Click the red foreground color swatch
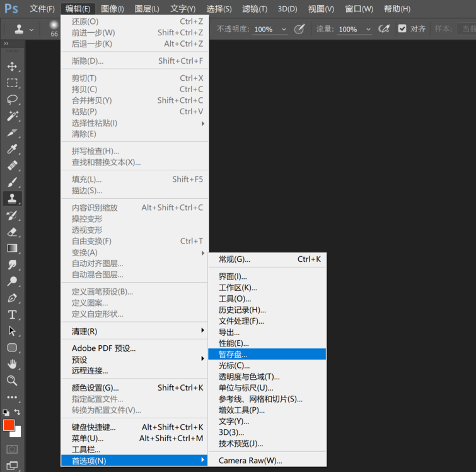The width and height of the screenshot is (476, 472). 9,425
